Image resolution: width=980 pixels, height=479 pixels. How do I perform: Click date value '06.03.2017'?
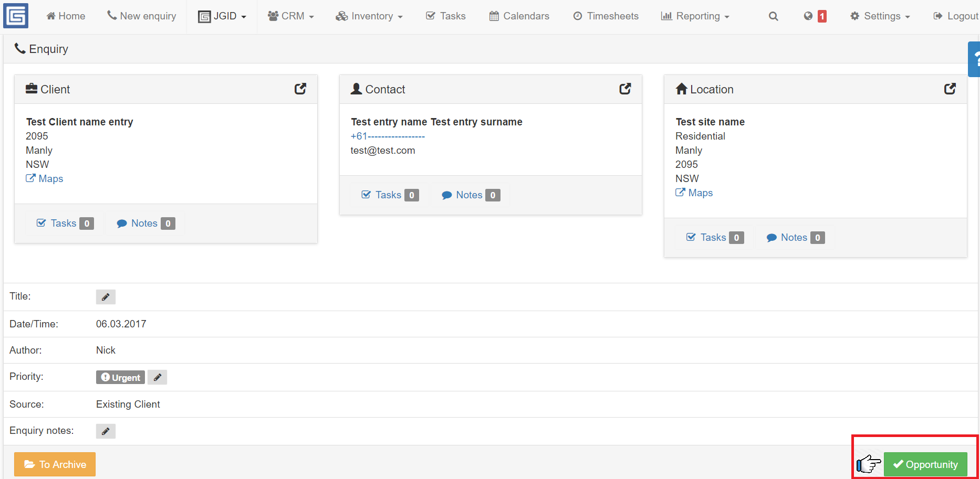click(x=121, y=324)
